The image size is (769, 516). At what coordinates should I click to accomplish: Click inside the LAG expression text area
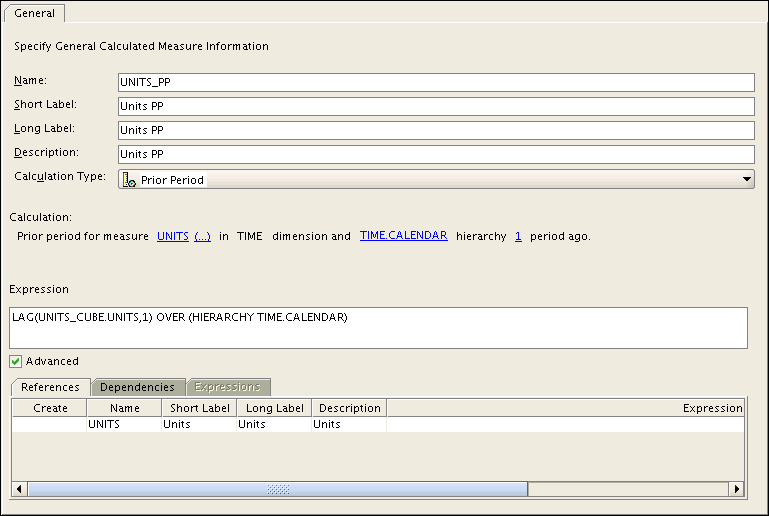click(x=378, y=327)
